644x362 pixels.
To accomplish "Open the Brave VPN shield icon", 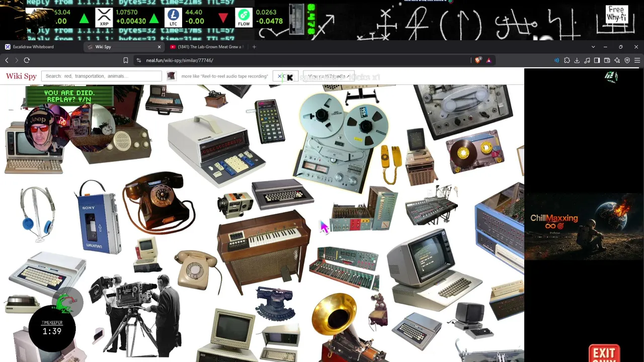I will (627, 60).
